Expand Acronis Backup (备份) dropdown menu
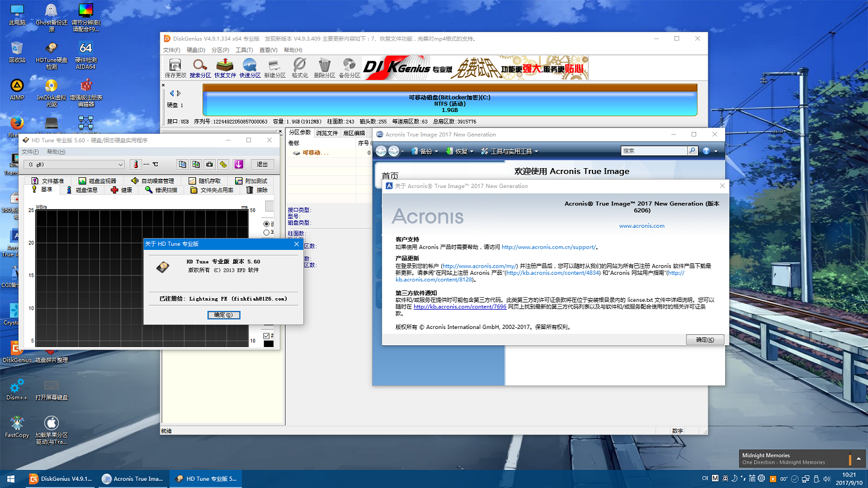Screen dimensions: 868x488 pyautogui.click(x=426, y=151)
